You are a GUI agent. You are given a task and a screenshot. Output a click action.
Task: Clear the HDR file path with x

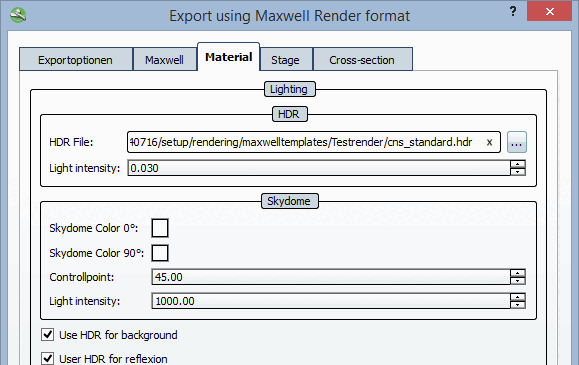click(489, 142)
